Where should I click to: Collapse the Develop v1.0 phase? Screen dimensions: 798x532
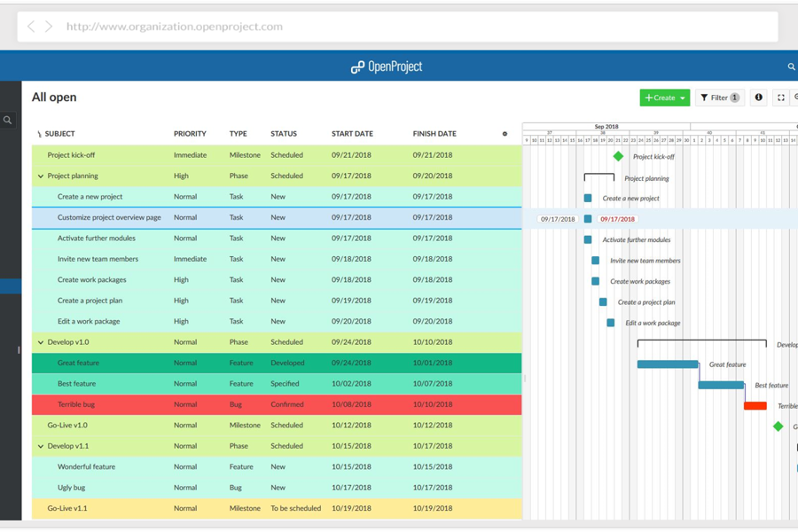click(41, 342)
